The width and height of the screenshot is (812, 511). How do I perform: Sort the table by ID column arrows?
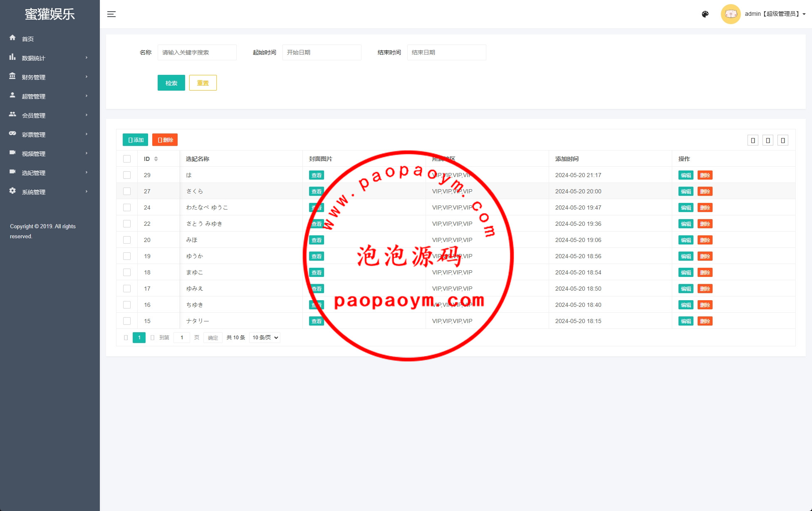[156, 159]
